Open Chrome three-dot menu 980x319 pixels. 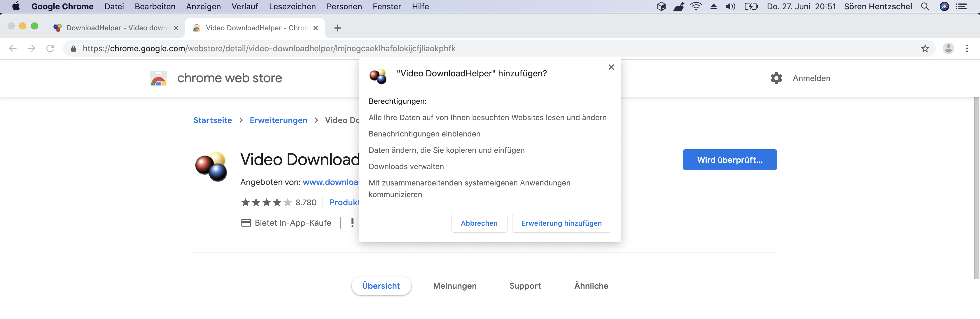tap(967, 49)
